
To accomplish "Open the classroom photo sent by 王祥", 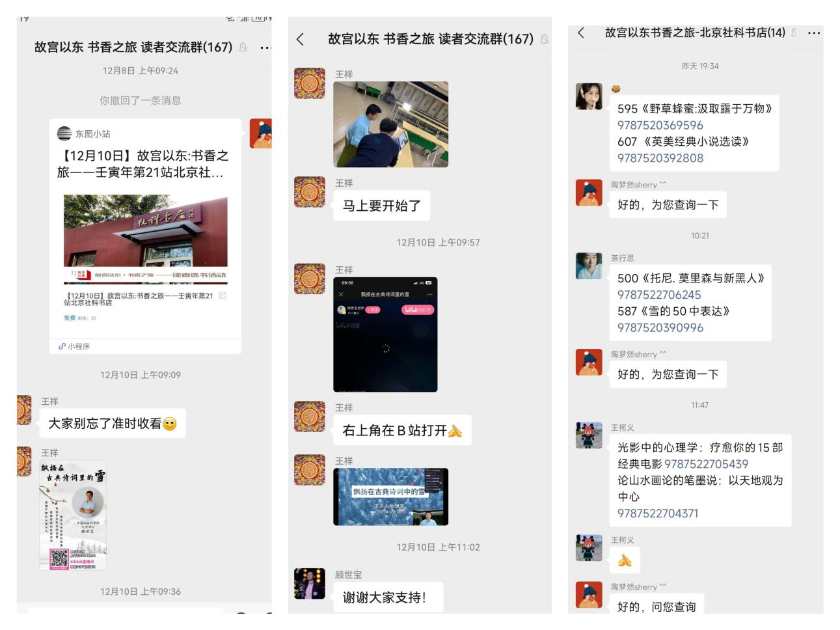I will pos(391,124).
